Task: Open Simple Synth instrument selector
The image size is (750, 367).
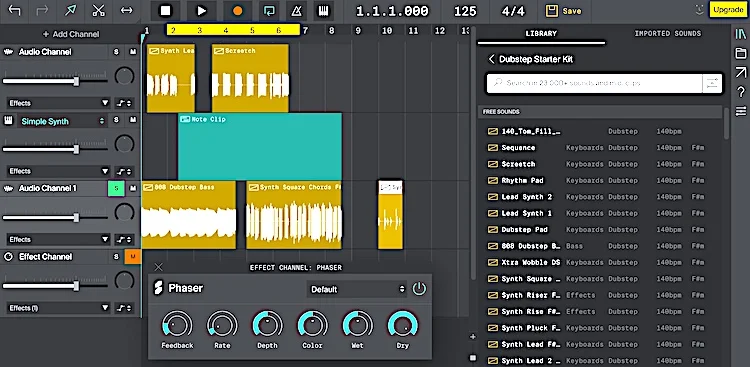Action: tap(62, 122)
